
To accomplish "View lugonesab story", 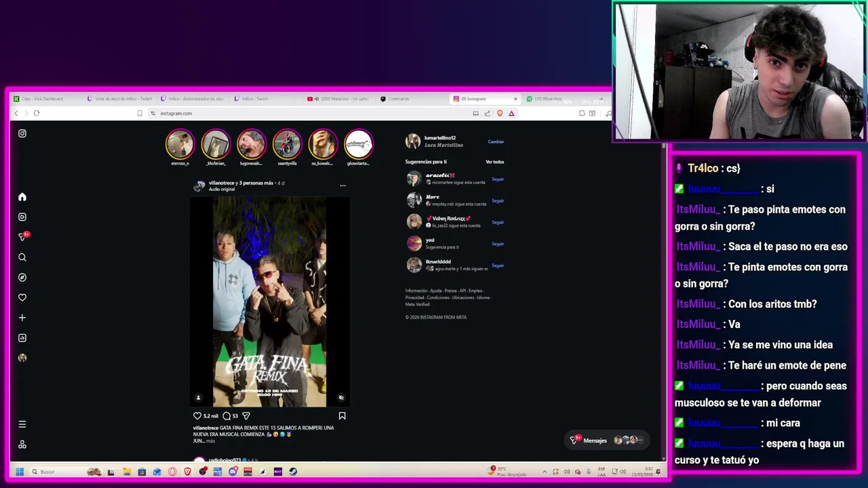I will 251,144.
